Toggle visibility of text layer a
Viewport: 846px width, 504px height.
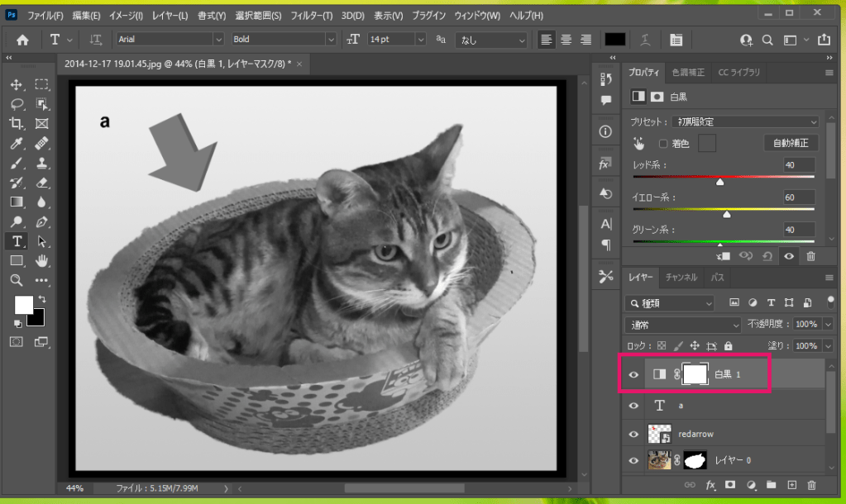point(634,406)
